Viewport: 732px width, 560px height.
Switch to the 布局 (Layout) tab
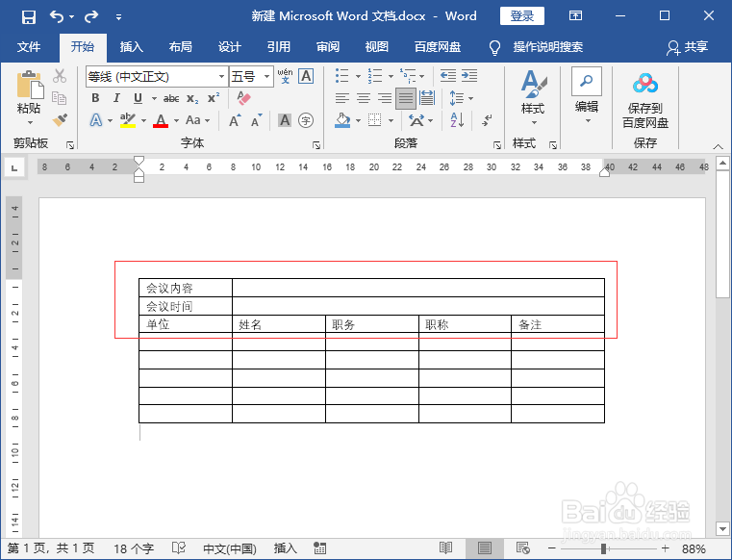click(x=180, y=47)
